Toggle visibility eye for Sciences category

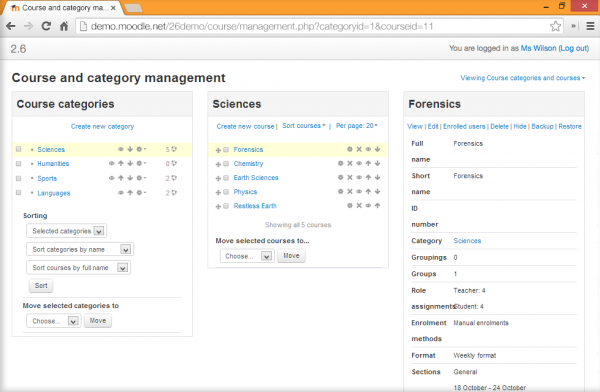point(121,149)
